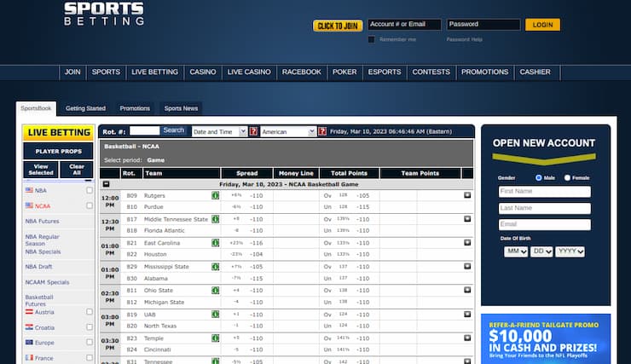Viewport: 631px width, 364px height.
Task: Collapse the Friday, Mar 10 game group
Action: [106, 184]
